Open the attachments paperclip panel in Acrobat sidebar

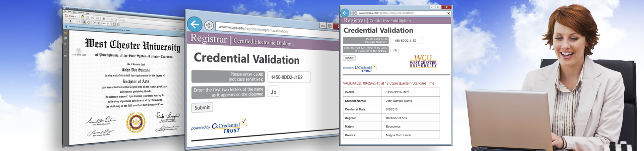65,50
